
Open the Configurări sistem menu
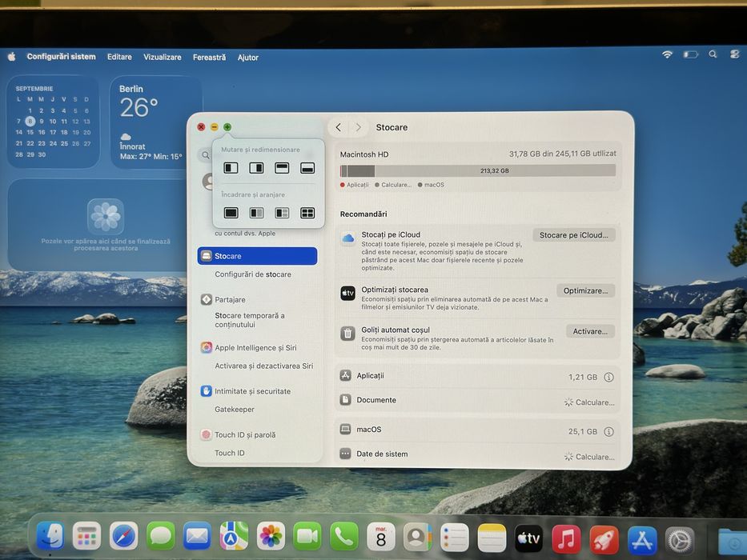[61, 57]
